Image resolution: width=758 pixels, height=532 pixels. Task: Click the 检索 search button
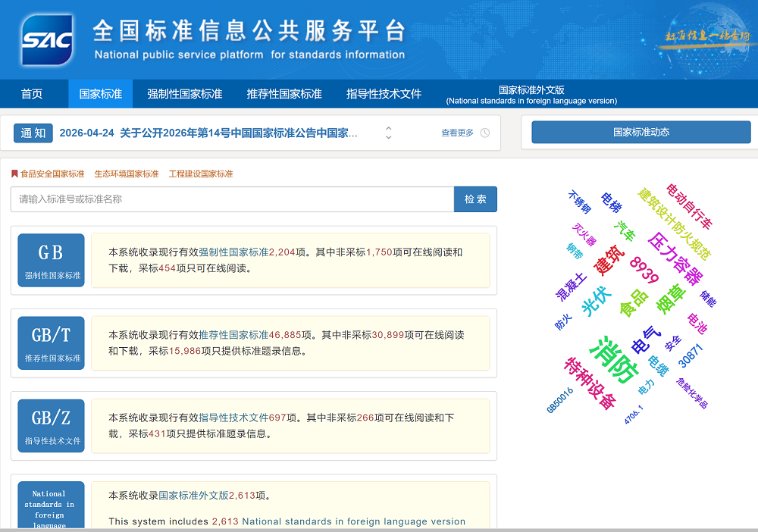click(x=475, y=199)
